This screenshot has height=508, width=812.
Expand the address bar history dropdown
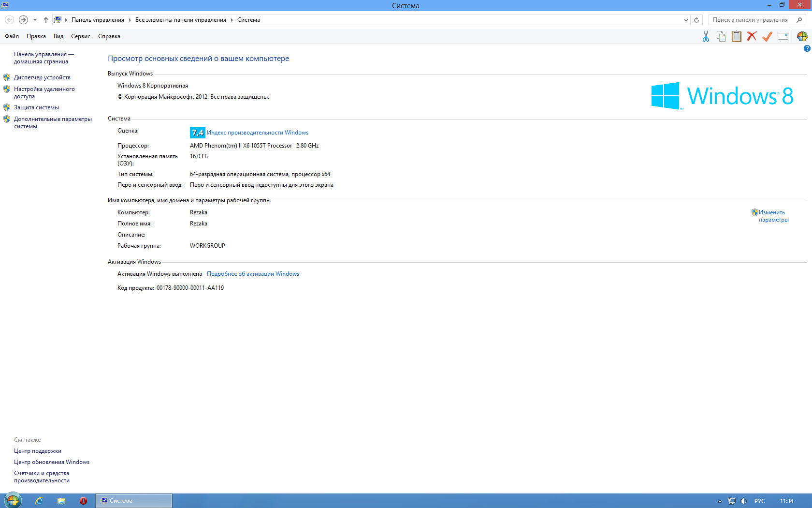[686, 20]
